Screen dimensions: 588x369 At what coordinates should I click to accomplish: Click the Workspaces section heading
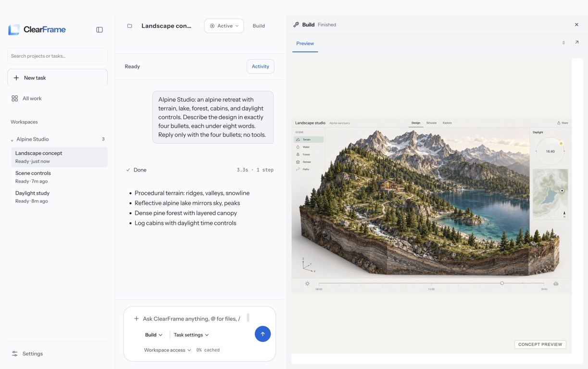point(24,122)
